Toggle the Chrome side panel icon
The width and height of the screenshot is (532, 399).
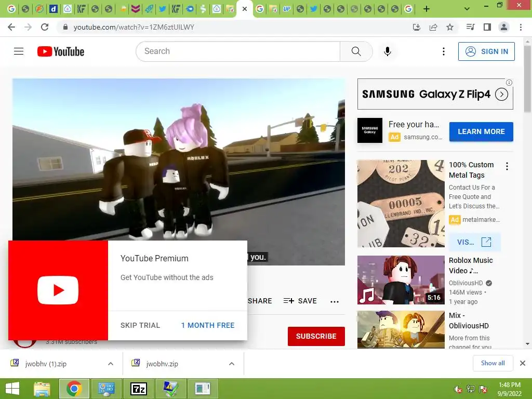tap(487, 27)
